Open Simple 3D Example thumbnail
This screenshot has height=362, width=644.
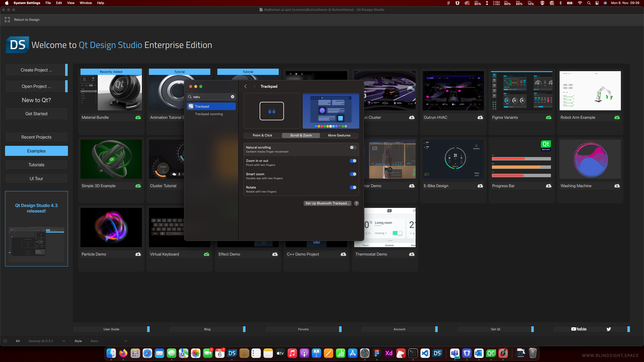coord(111,159)
